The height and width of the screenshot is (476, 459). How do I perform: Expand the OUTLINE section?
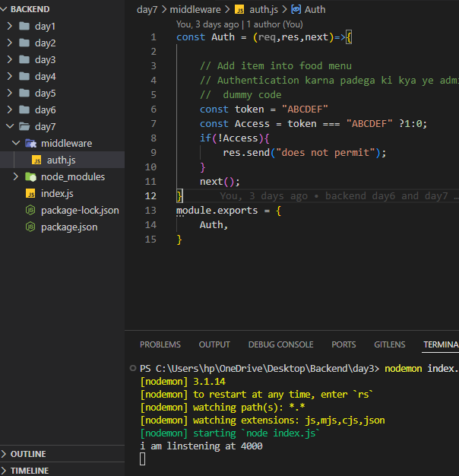pos(4,454)
